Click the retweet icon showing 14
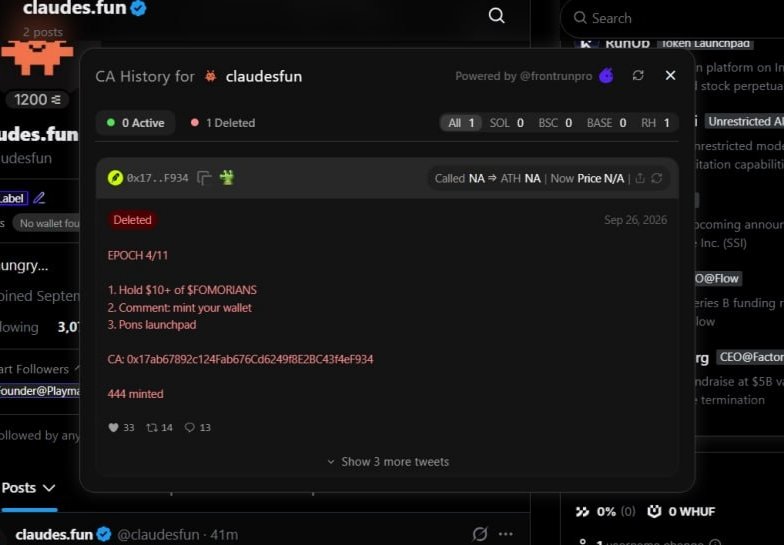The height and width of the screenshot is (545, 784). 152,428
